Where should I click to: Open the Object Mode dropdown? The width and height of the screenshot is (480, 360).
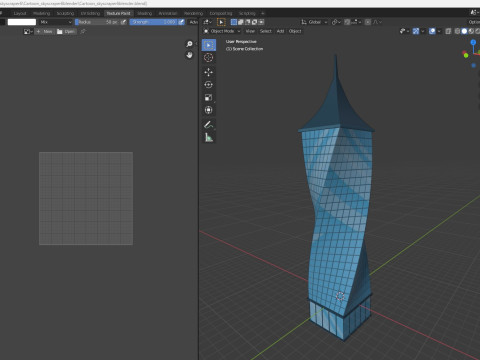click(x=222, y=31)
